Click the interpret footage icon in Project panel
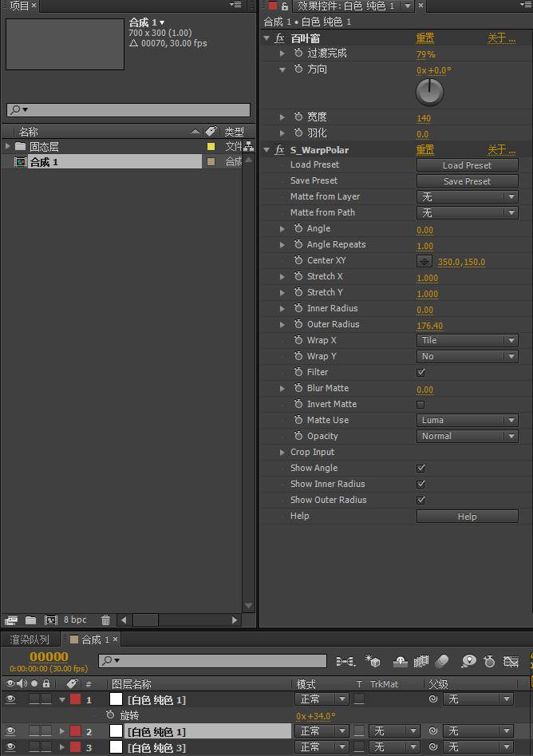 point(11,620)
